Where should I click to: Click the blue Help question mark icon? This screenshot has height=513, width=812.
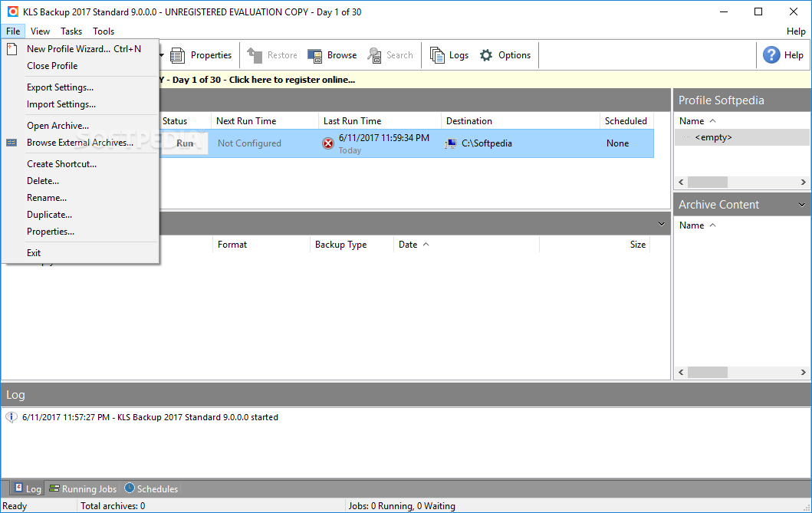coord(771,54)
